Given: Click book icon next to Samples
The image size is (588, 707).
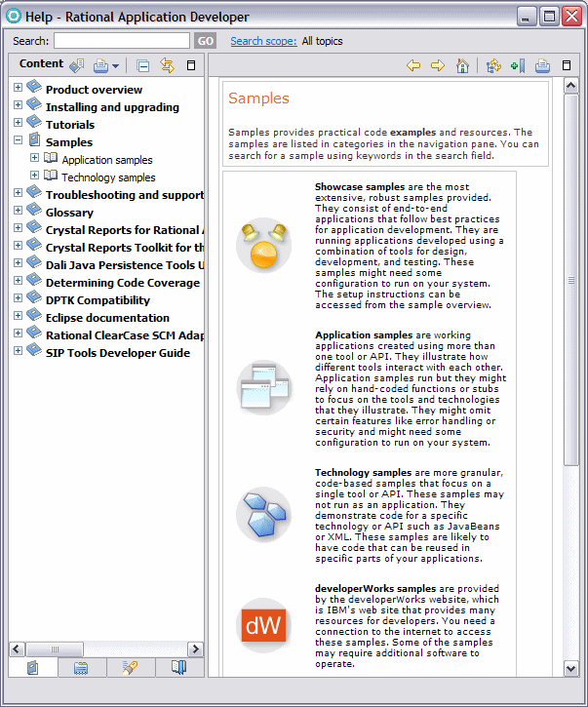Looking at the screenshot, I should (x=35, y=139).
